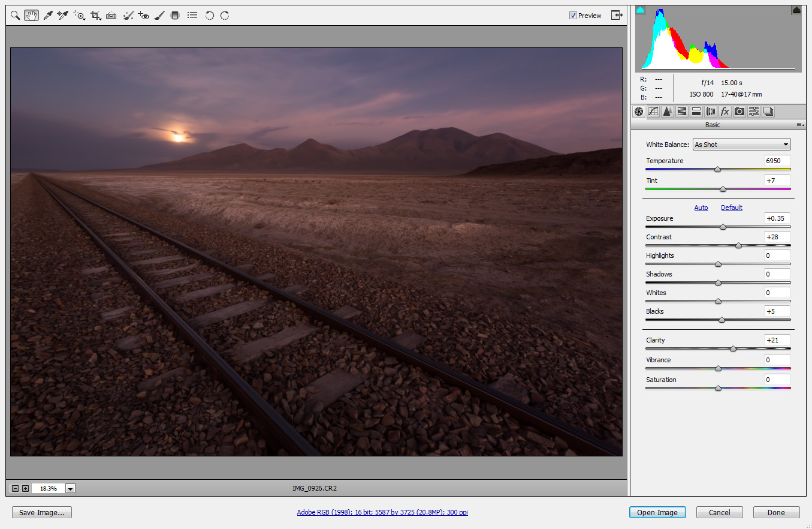The image size is (812, 529).
Task: Click the Done button
Action: pos(776,512)
